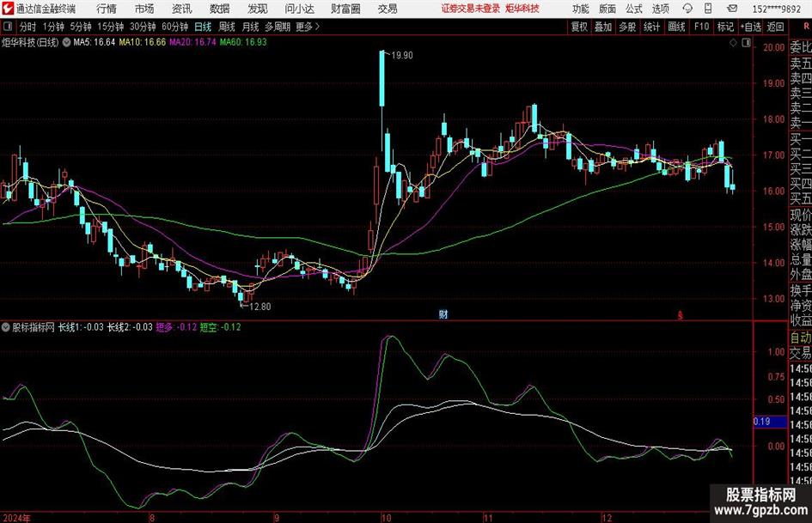Click the red $ marker on the chart bottom
This screenshot has height=523, width=812.
click(x=681, y=315)
